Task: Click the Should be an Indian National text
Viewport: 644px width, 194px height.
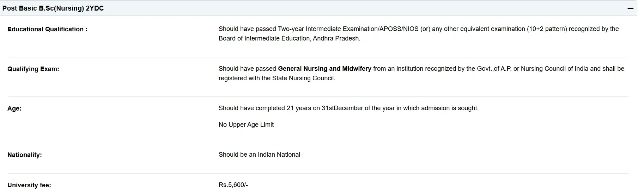Action: pyautogui.click(x=259, y=155)
